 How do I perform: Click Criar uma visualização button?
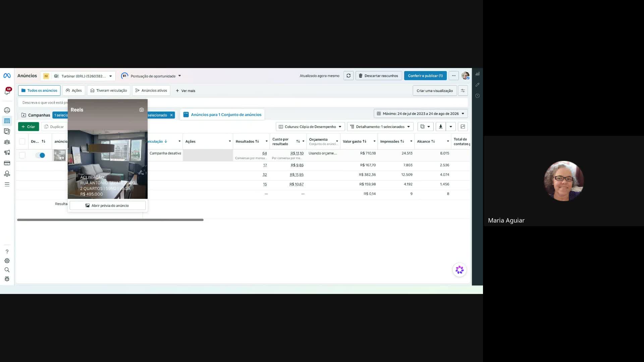[435, 91]
